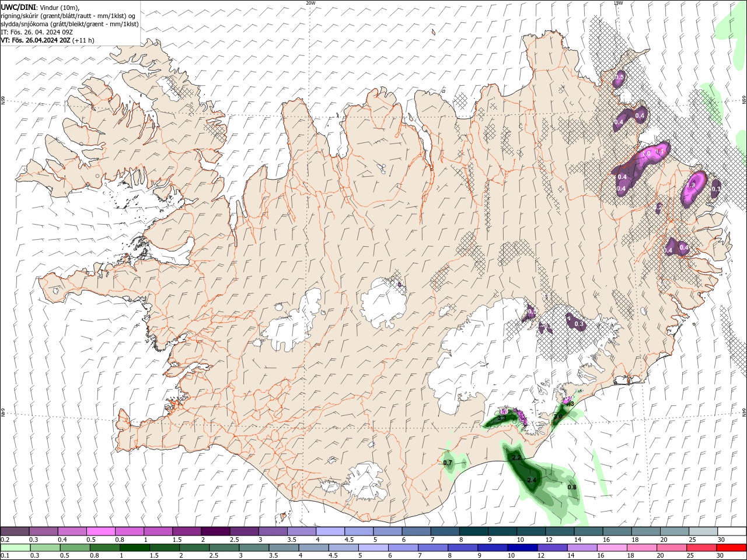Image resolution: width=747 pixels, height=560 pixels.
Task: Pick the navy blue 10 swatch in rain scale
Action: coord(522,548)
